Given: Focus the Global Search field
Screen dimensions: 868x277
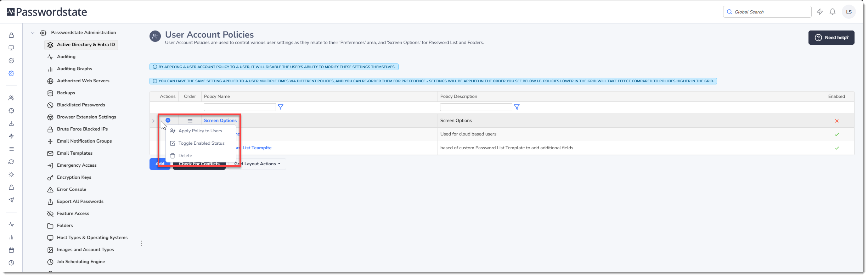Looking at the screenshot, I should pos(767,12).
